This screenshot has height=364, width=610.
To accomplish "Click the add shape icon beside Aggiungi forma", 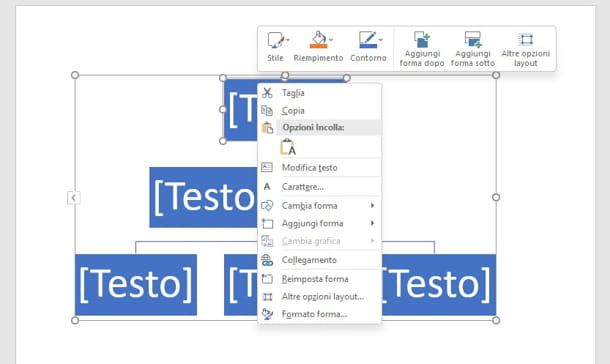I will pos(267,223).
